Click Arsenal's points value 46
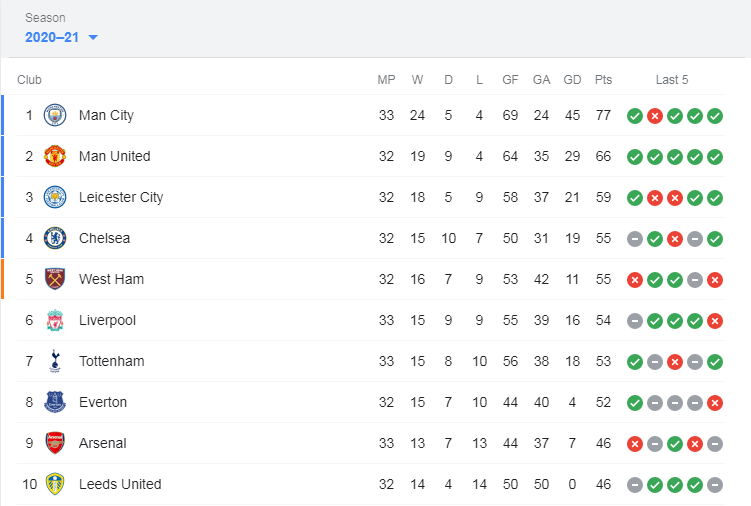This screenshot has height=506, width=751. (603, 443)
